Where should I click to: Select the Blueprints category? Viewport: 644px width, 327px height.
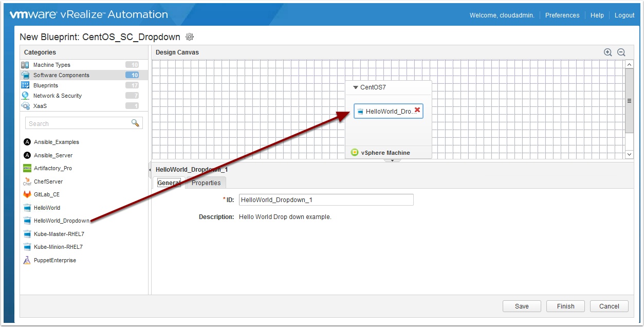tap(84, 85)
